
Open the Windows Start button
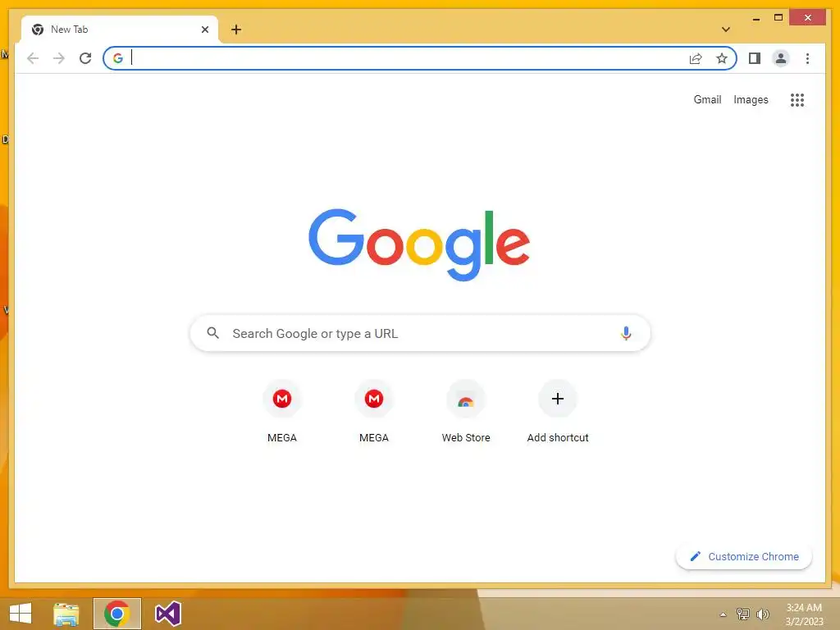point(21,614)
